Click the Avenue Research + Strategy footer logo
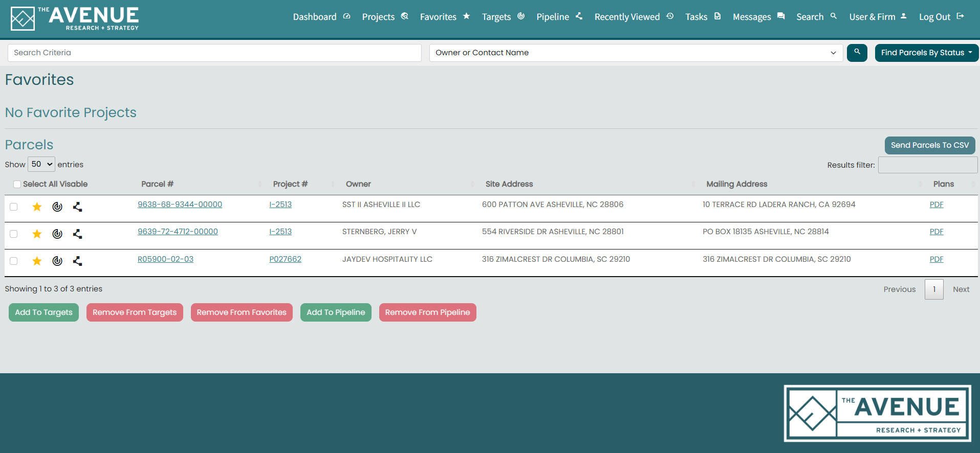This screenshot has height=453, width=980. coord(877,413)
